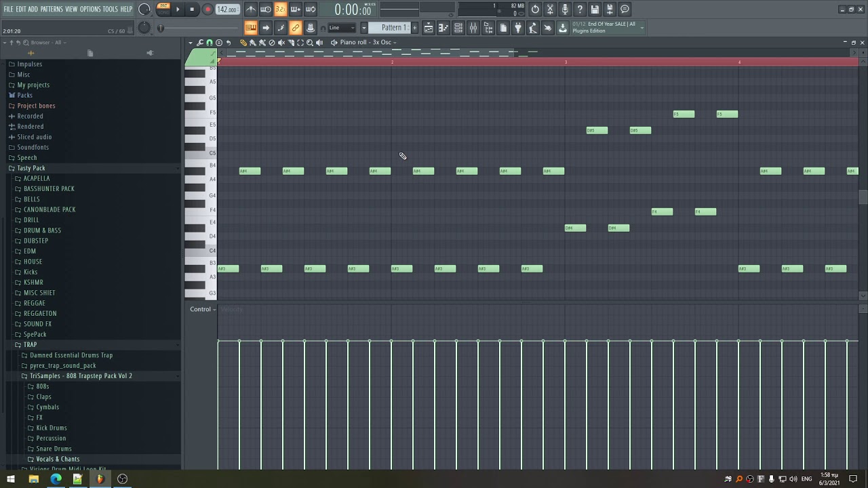The image size is (868, 488).
Task: Select the Slice tool in piano roll
Action: 291,43
